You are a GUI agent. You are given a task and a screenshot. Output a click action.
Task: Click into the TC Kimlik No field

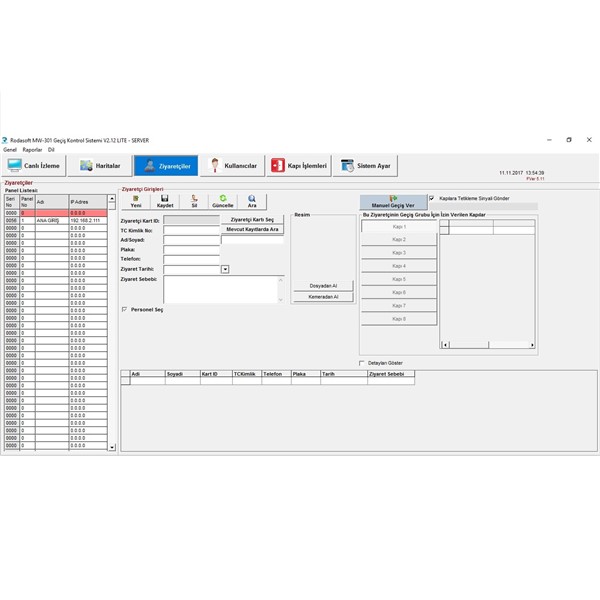point(191,230)
